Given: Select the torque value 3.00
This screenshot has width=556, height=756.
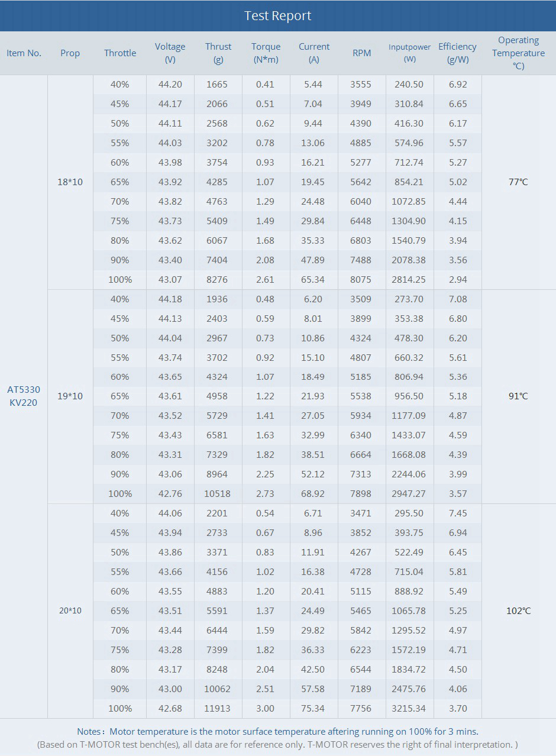Looking at the screenshot, I should click(x=265, y=708).
